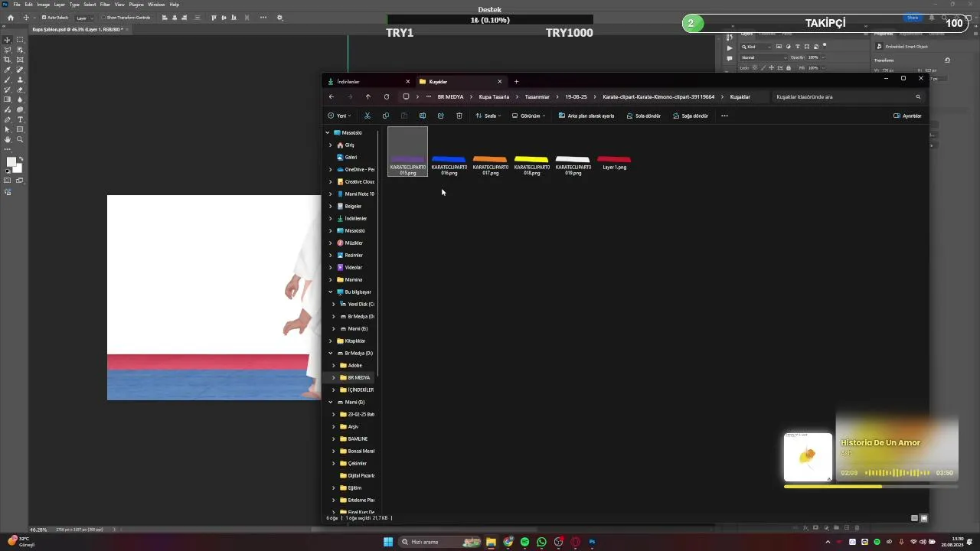Select the Rectangular Marquee tool
This screenshot has height=551, width=980.
coord(20,40)
